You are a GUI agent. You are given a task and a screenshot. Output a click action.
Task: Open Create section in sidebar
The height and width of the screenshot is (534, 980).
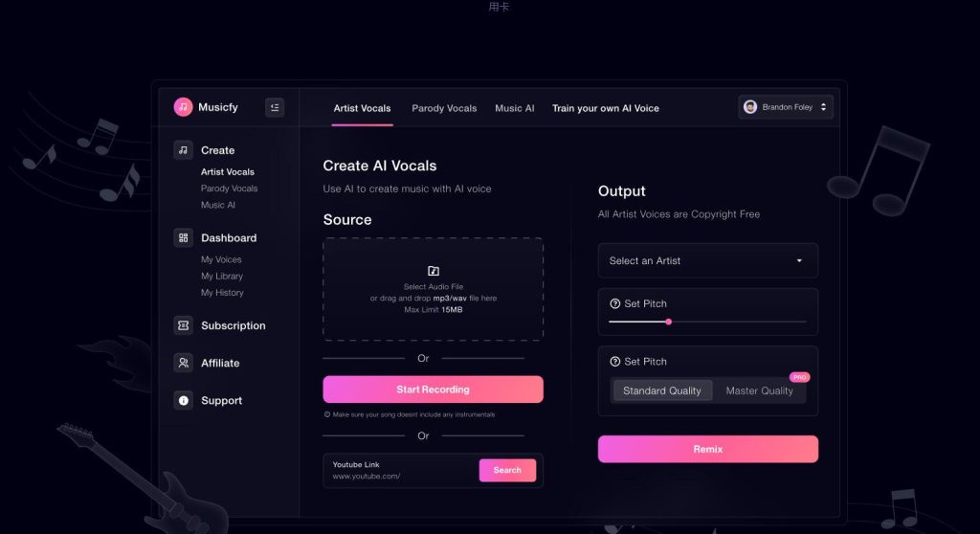217,150
